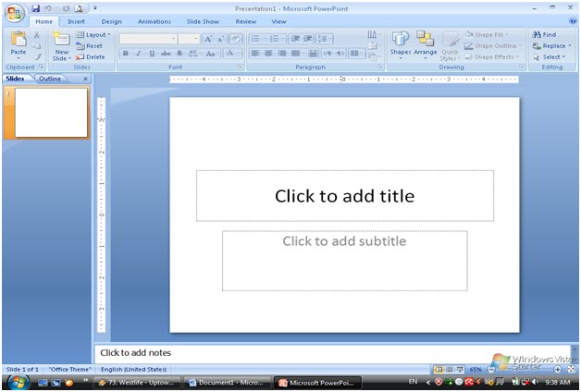Image resolution: width=581 pixels, height=392 pixels.
Task: Switch to the Review ribbon tab
Action: click(x=246, y=21)
